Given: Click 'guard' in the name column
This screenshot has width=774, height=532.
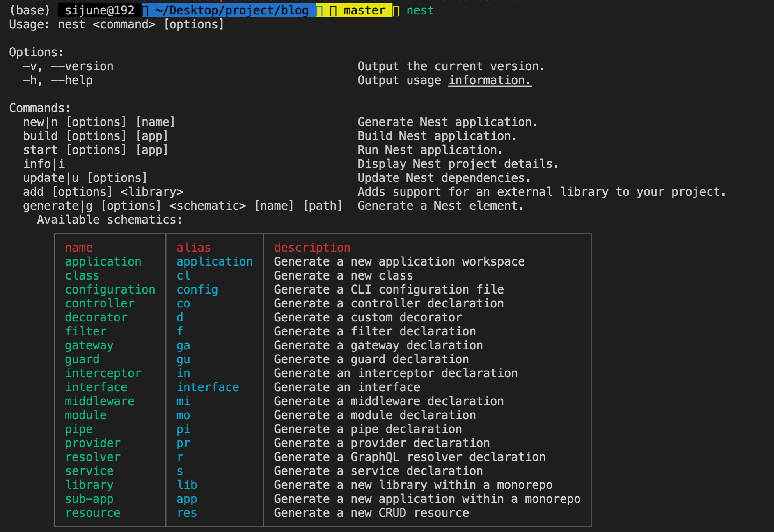Looking at the screenshot, I should pos(82,359).
